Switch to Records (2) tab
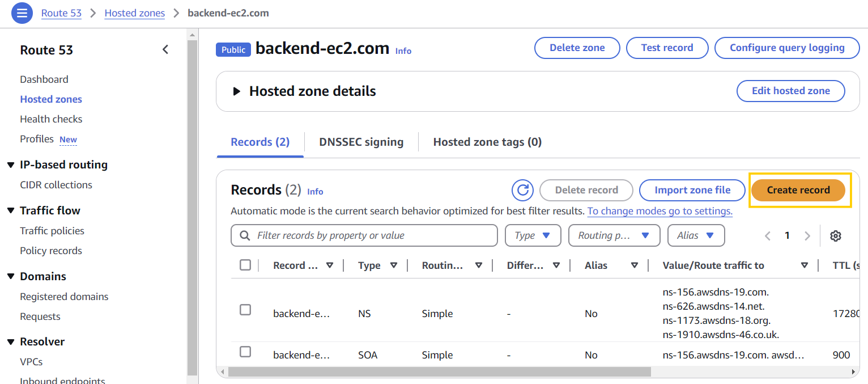This screenshot has height=384, width=868. (260, 142)
